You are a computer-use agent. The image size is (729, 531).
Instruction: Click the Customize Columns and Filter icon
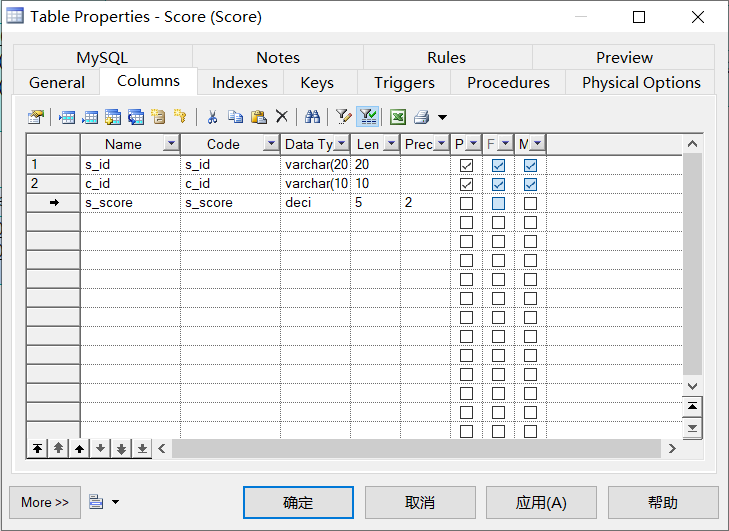pyautogui.click(x=344, y=117)
